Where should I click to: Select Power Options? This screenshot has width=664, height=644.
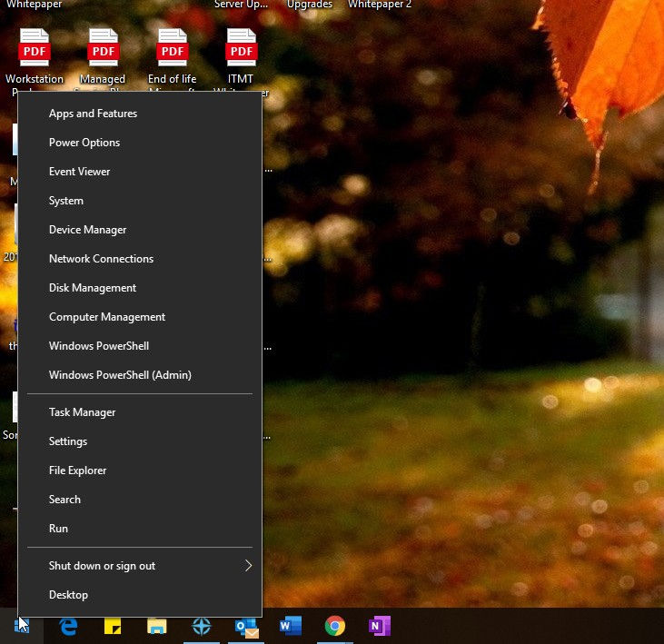click(140, 143)
